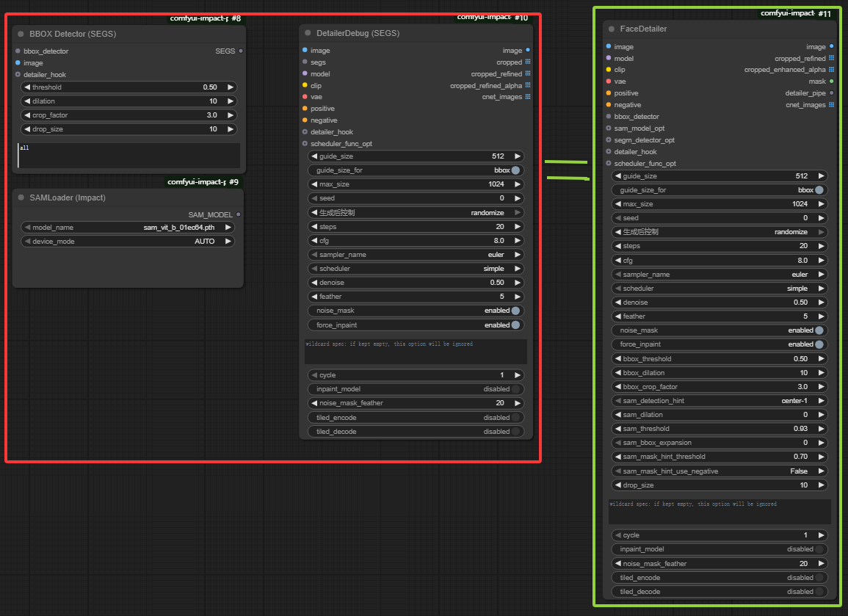Click the cropped_refined output grid port on FaceDetailer
Image resolution: width=848 pixels, height=616 pixels.
coord(831,58)
